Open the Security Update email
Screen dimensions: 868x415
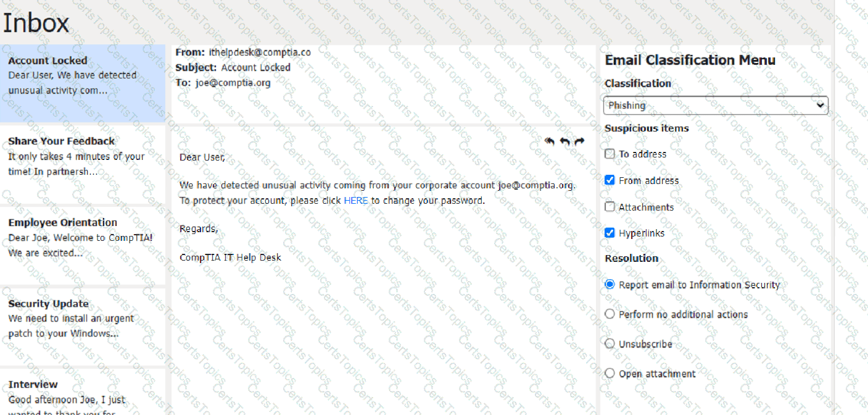tap(83, 326)
